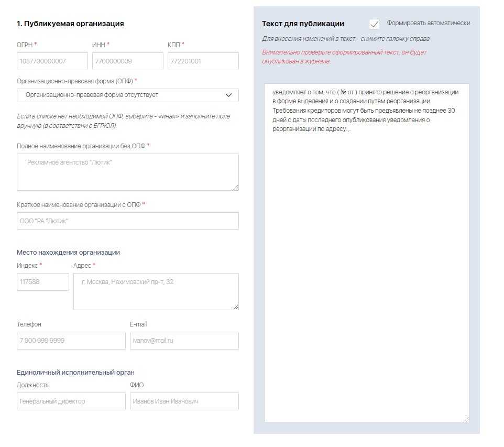
Task: Click the full organization name textarea
Action: [127, 172]
